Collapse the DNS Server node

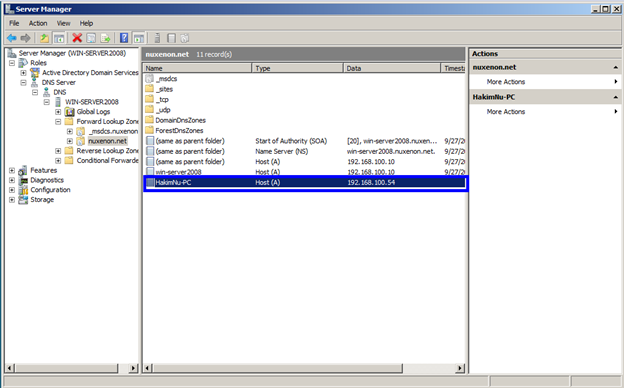pos(23,82)
